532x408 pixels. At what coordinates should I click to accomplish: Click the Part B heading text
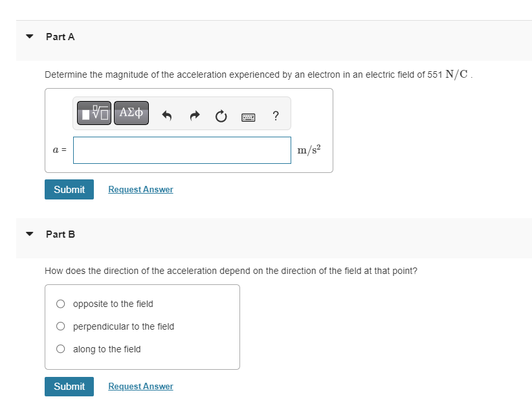(60, 234)
